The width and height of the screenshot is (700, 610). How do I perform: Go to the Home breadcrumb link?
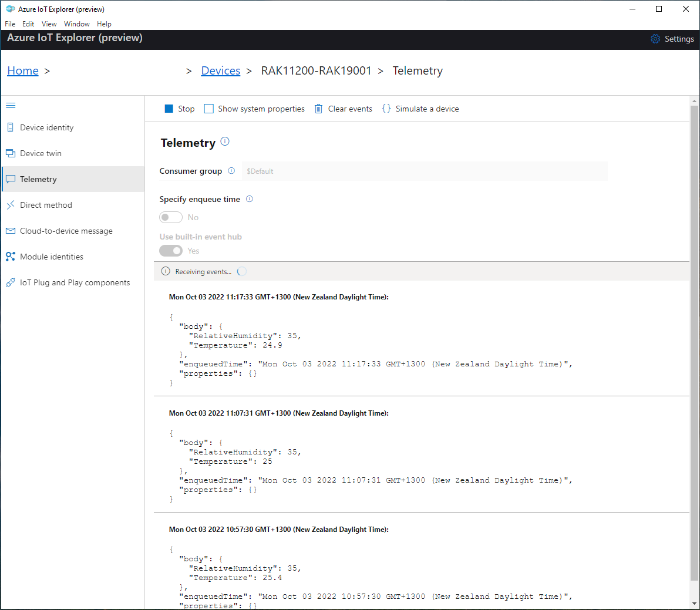(x=23, y=70)
